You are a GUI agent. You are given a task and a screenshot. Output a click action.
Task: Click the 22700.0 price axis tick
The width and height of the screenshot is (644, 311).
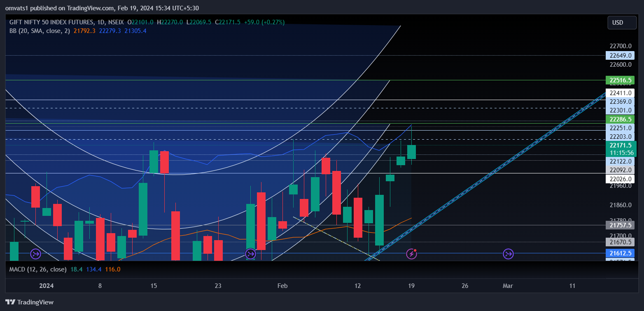point(621,46)
